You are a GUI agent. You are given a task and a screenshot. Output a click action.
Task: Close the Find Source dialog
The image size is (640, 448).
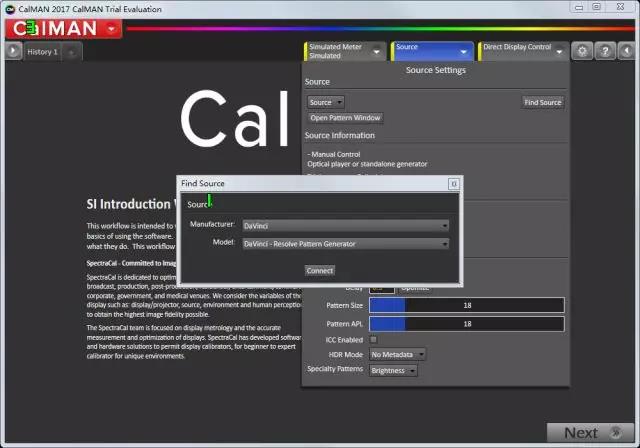(x=454, y=184)
